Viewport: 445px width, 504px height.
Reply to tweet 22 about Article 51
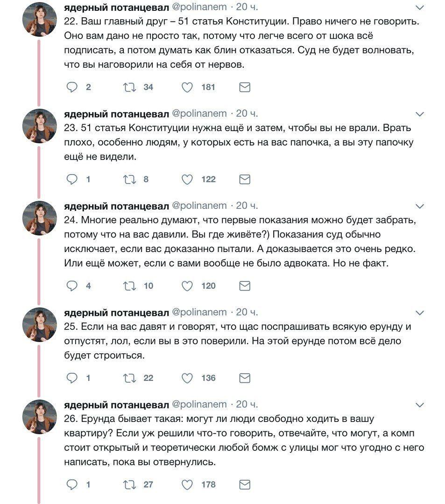[x=72, y=87]
